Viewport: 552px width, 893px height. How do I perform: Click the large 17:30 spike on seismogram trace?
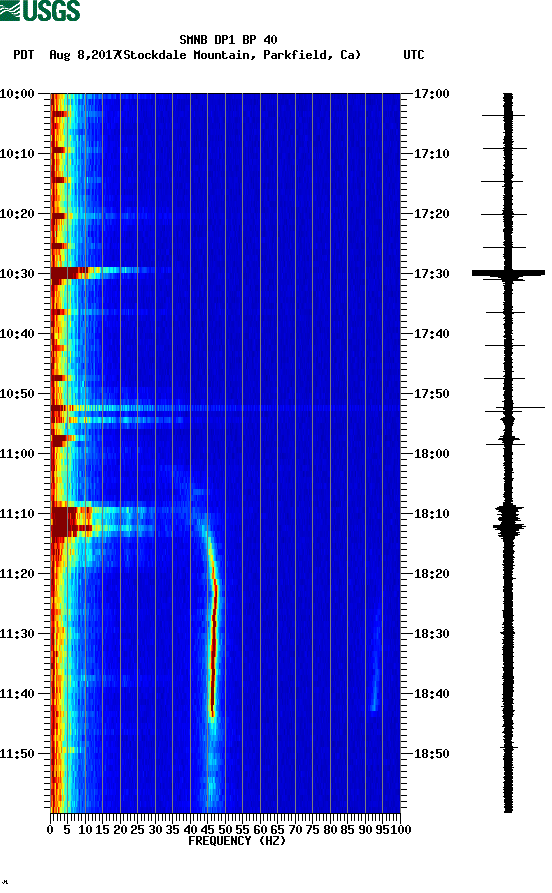tap(508, 273)
